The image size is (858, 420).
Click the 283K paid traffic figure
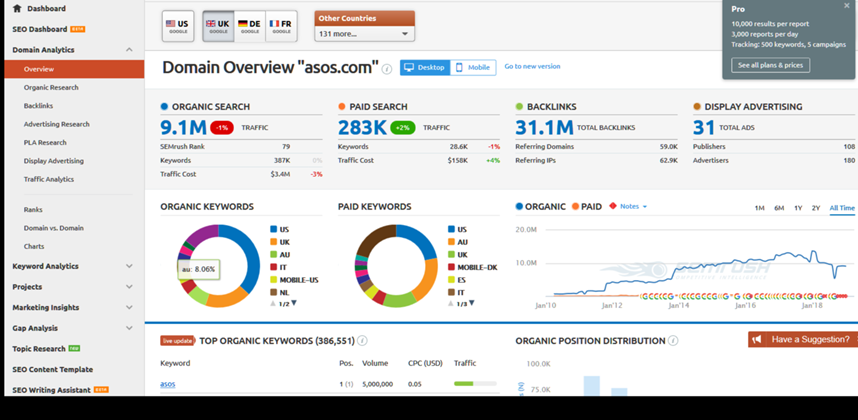[x=362, y=127]
